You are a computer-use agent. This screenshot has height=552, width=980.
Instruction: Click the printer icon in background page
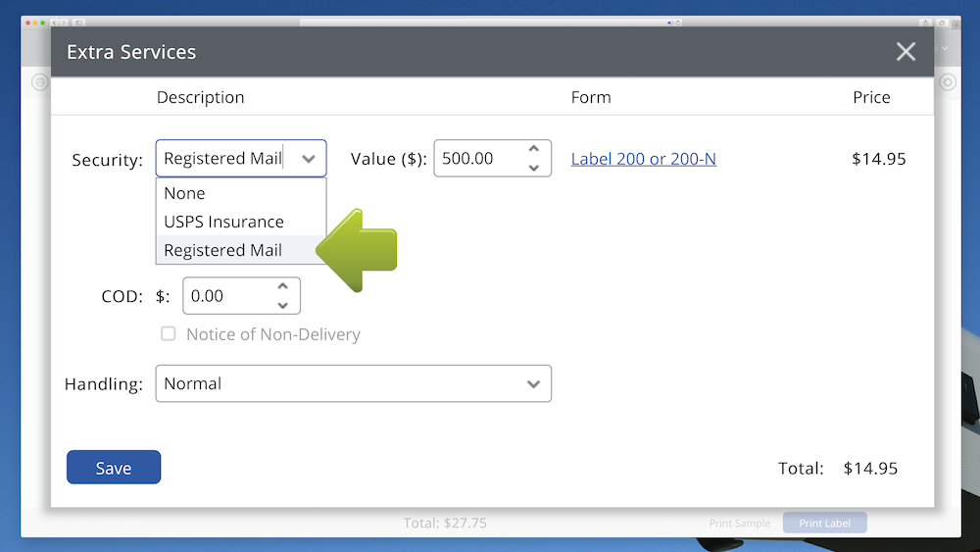40,82
